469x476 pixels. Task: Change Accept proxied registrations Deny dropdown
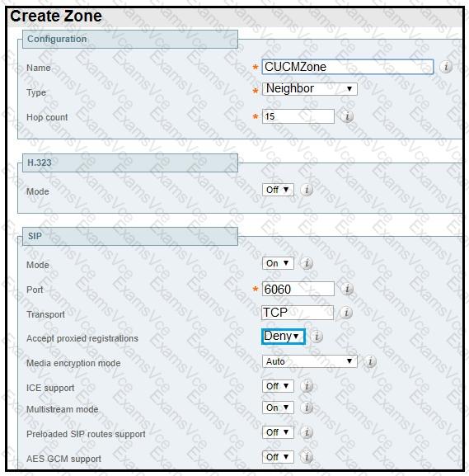pos(283,337)
